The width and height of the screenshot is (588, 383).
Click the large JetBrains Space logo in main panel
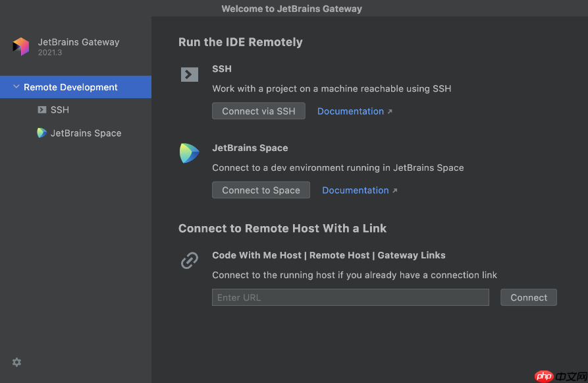(x=190, y=154)
